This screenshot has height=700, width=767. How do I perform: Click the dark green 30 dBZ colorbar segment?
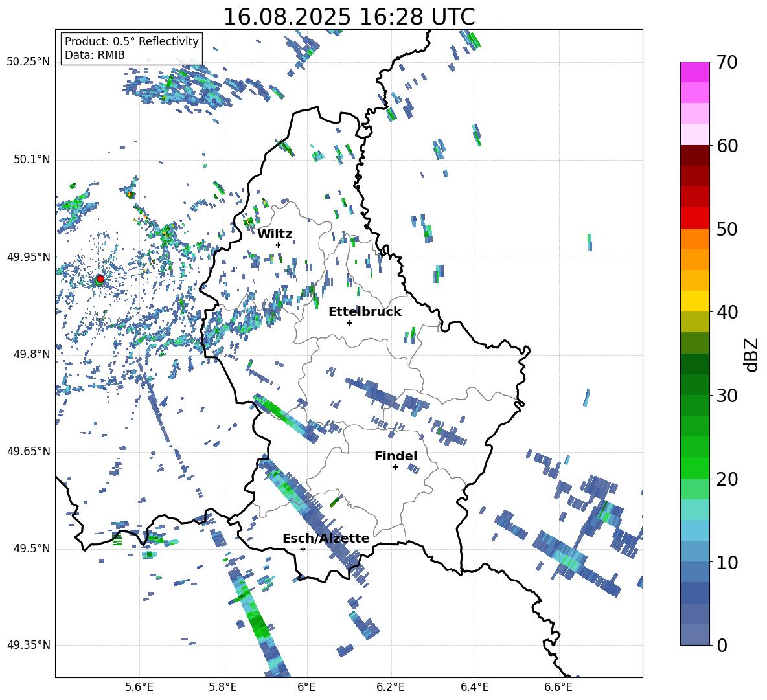tap(694, 384)
